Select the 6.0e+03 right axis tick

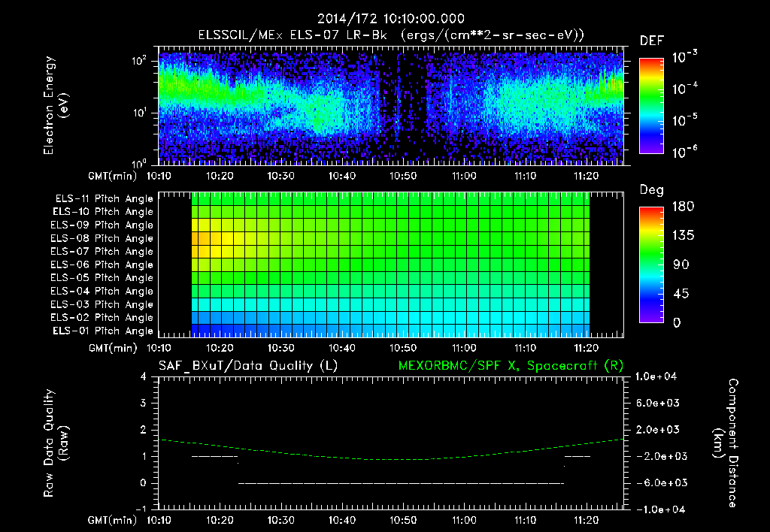(x=658, y=404)
